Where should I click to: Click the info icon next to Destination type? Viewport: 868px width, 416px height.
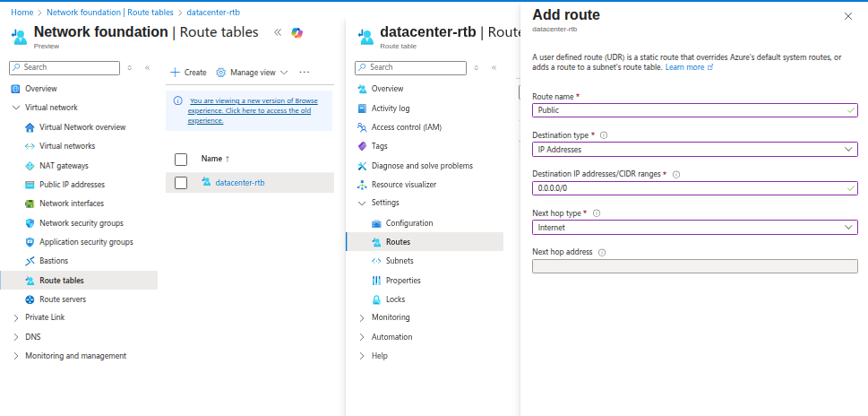[604, 135]
